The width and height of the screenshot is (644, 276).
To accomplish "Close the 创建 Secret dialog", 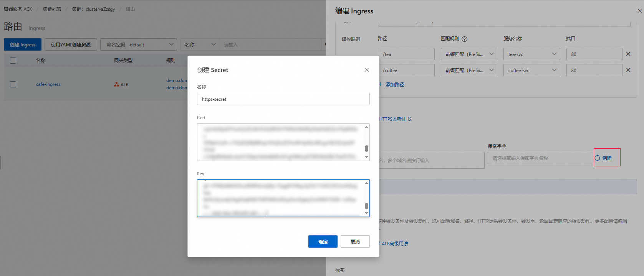I will (x=367, y=70).
